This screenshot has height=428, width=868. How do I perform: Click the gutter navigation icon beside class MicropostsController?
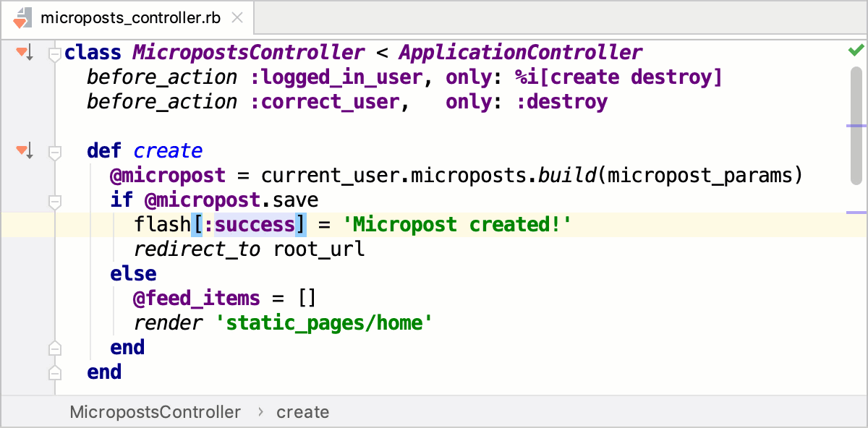tap(25, 52)
